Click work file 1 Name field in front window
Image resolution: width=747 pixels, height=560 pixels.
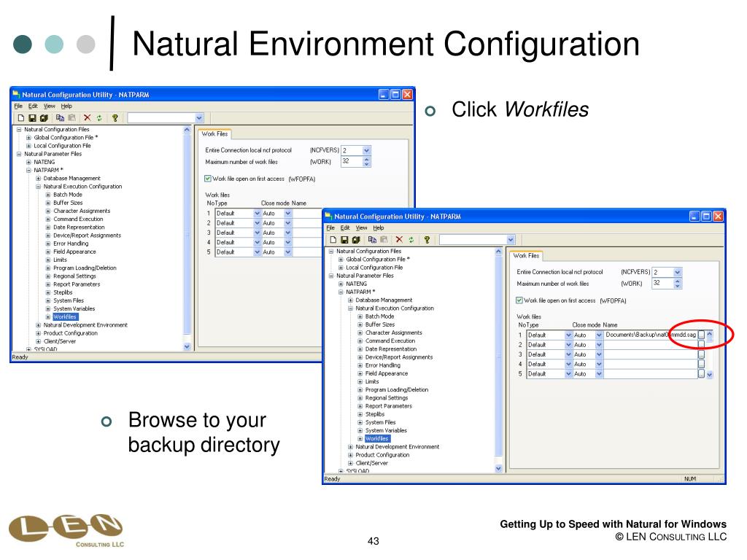(x=651, y=335)
